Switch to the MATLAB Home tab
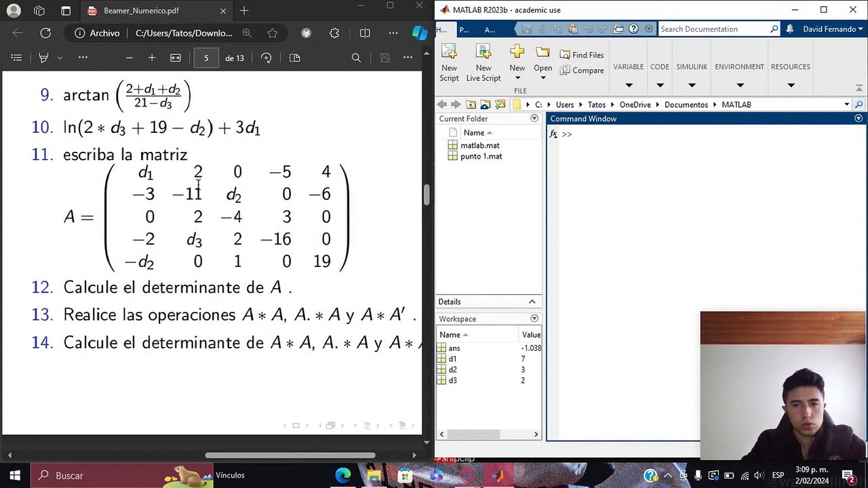Viewport: 868px width, 488px height. (441, 29)
